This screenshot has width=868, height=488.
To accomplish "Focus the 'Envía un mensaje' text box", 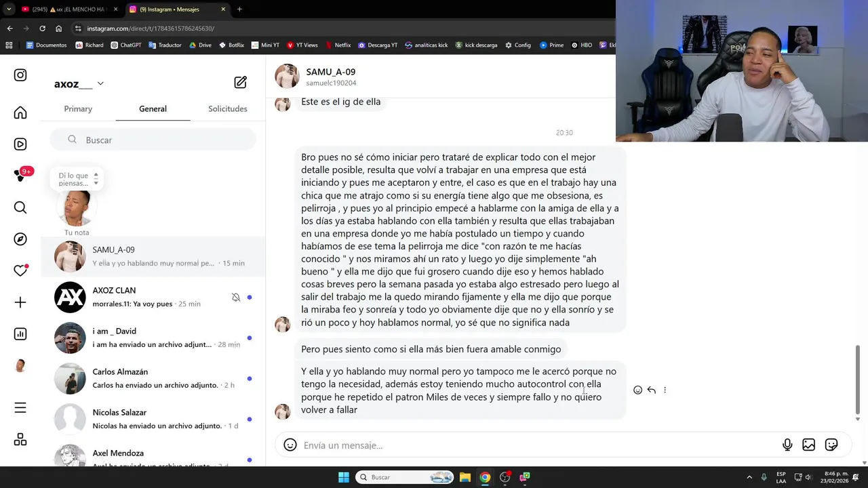I will (x=539, y=445).
